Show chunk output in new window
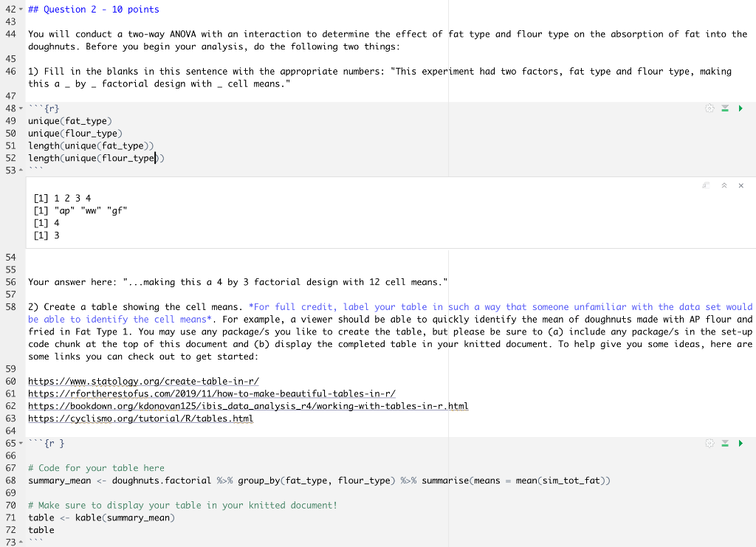 [706, 185]
